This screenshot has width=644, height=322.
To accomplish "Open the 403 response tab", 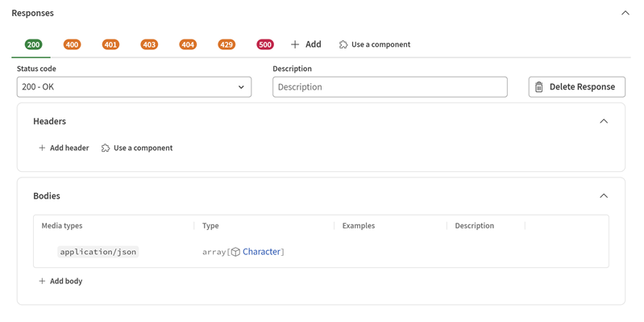I will pyautogui.click(x=149, y=44).
